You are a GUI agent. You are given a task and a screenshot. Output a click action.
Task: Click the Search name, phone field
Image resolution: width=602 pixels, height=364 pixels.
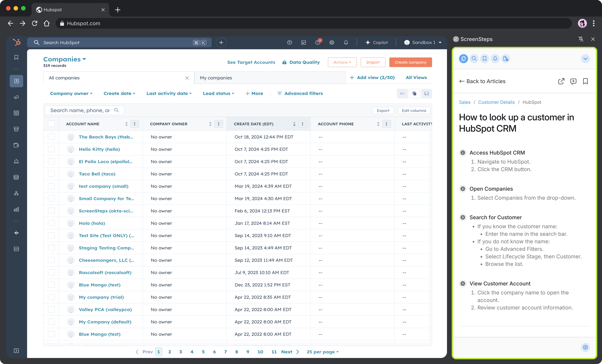[x=85, y=110]
